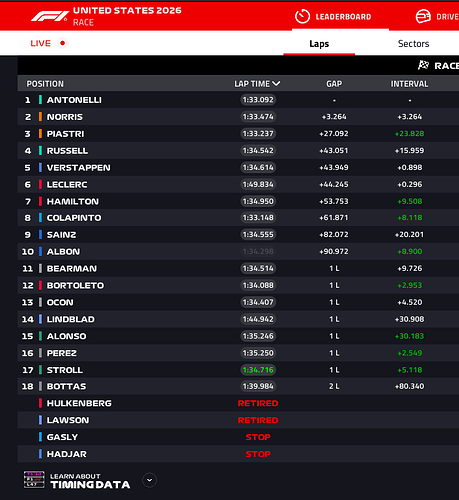Click the checkered flag Race icon
Viewport: 459px width, 500px height.
[x=423, y=65]
